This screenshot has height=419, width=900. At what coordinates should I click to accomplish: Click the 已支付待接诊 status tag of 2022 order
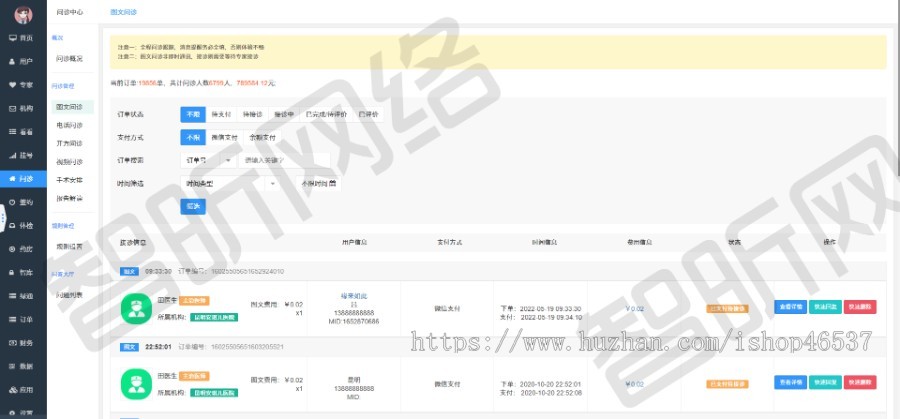(727, 308)
